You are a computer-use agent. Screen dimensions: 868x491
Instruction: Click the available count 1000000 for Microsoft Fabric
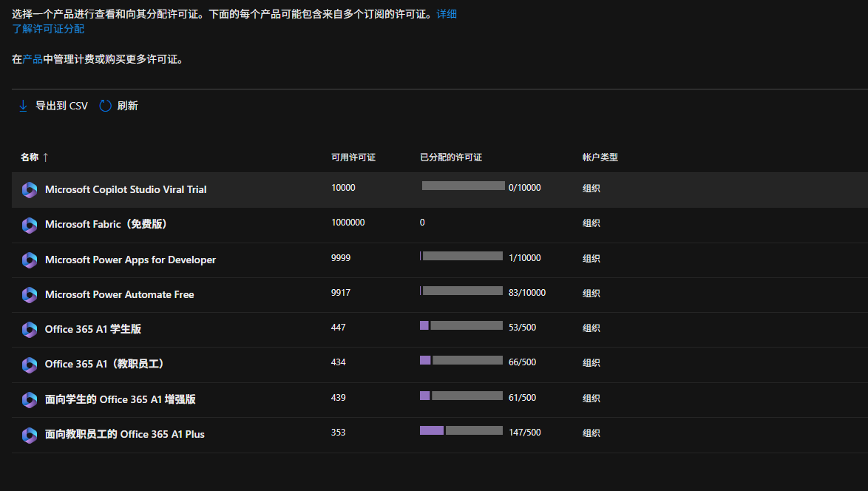[x=348, y=223]
